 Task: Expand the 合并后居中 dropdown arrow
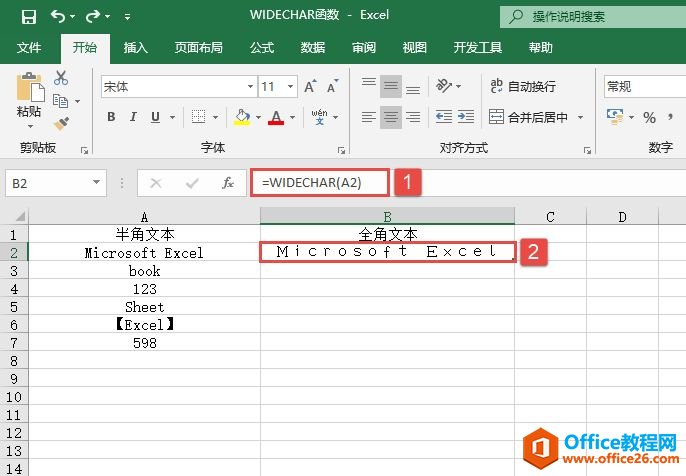pos(580,117)
